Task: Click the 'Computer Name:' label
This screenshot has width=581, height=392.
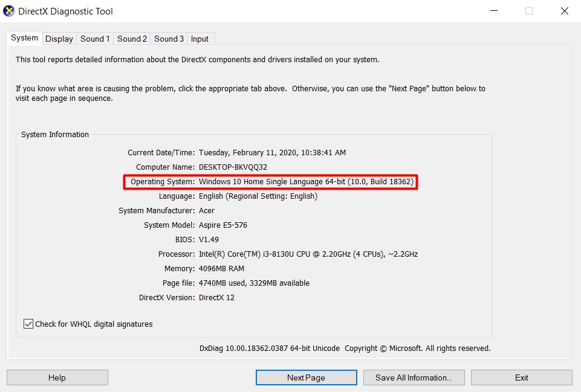Action: 165,167
